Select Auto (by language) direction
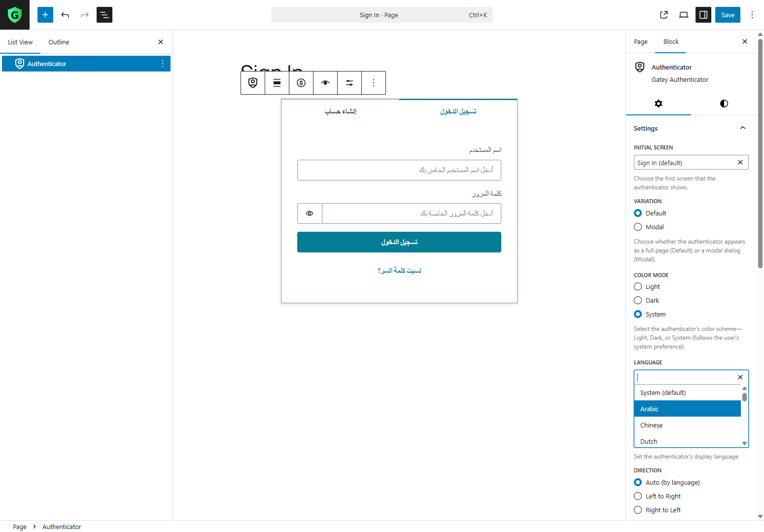 click(638, 482)
